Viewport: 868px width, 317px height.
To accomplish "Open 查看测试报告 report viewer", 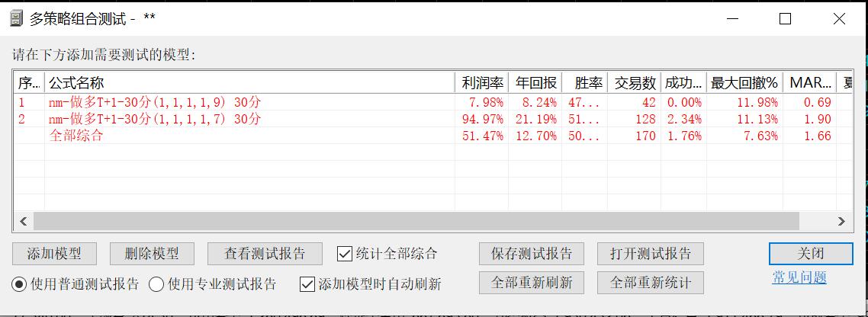I will click(265, 254).
